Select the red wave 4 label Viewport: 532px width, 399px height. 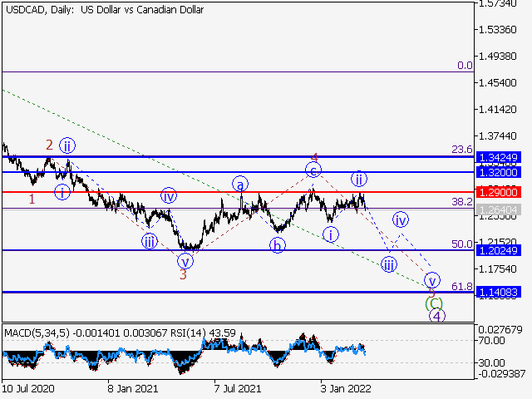point(314,157)
